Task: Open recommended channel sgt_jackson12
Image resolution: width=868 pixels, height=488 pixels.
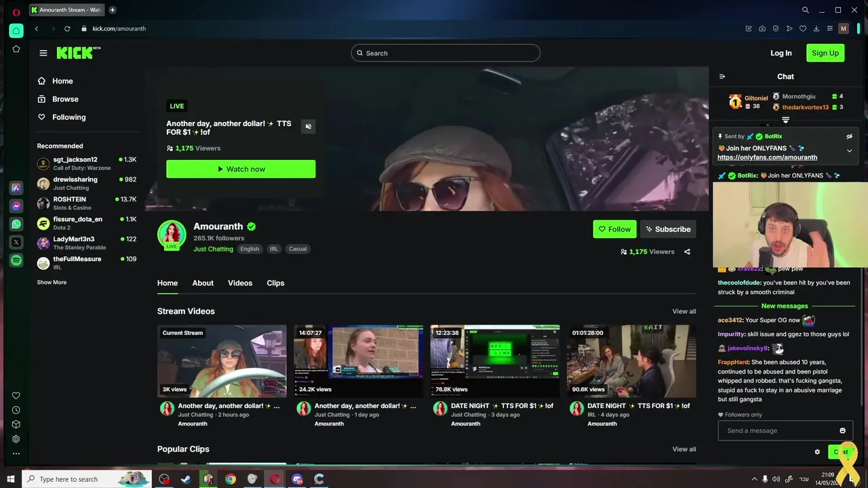Action: coord(87,163)
